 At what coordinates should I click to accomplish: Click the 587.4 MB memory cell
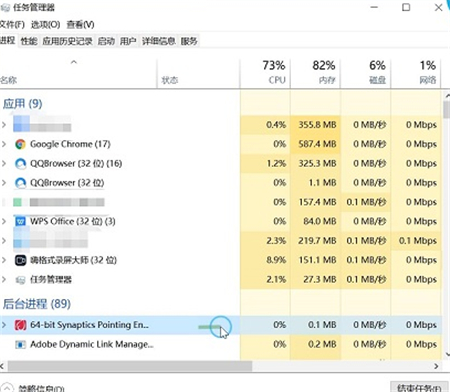[x=315, y=144]
